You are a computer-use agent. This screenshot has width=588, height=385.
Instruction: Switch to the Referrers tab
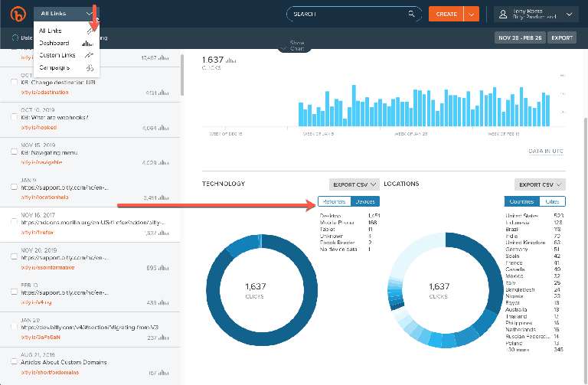334,201
